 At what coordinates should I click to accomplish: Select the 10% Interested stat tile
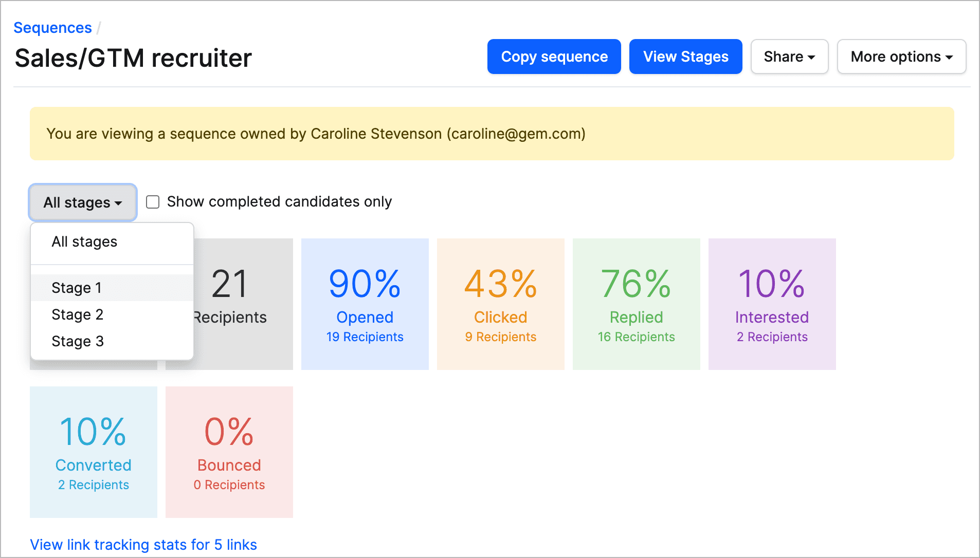click(772, 303)
